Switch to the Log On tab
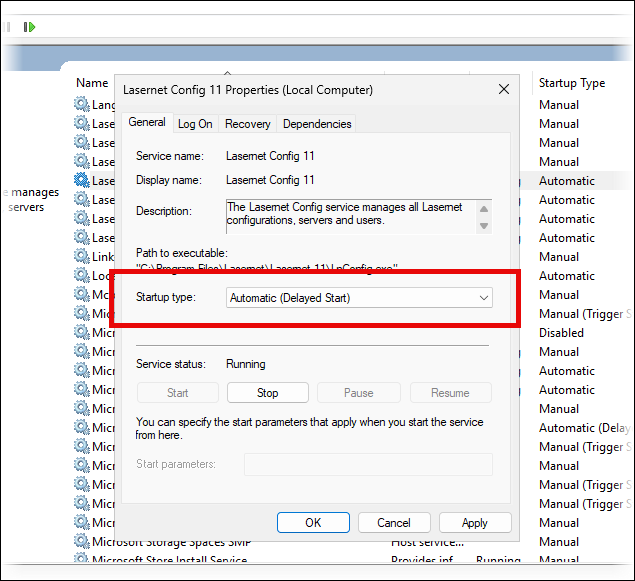Viewport: 635px width, 581px height. (195, 124)
